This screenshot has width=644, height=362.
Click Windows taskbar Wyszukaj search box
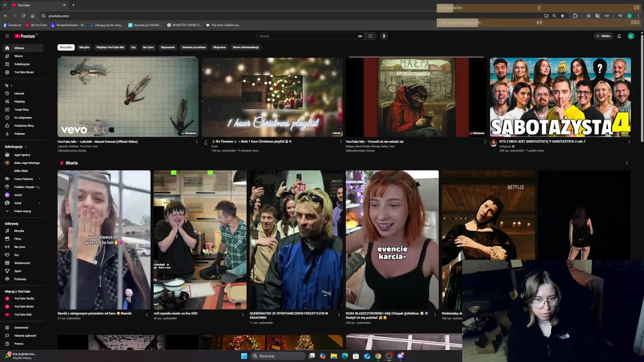(278, 356)
